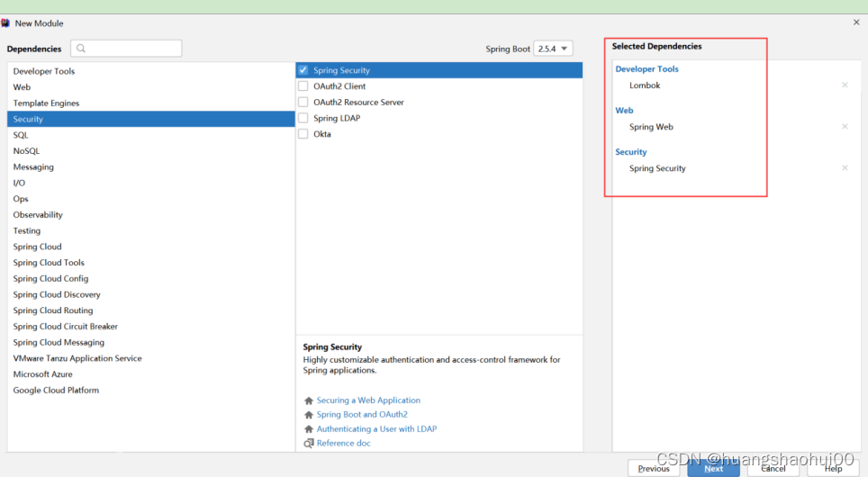Viewport: 868px width, 477px height.
Task: Select the Observability category
Action: tap(150, 215)
